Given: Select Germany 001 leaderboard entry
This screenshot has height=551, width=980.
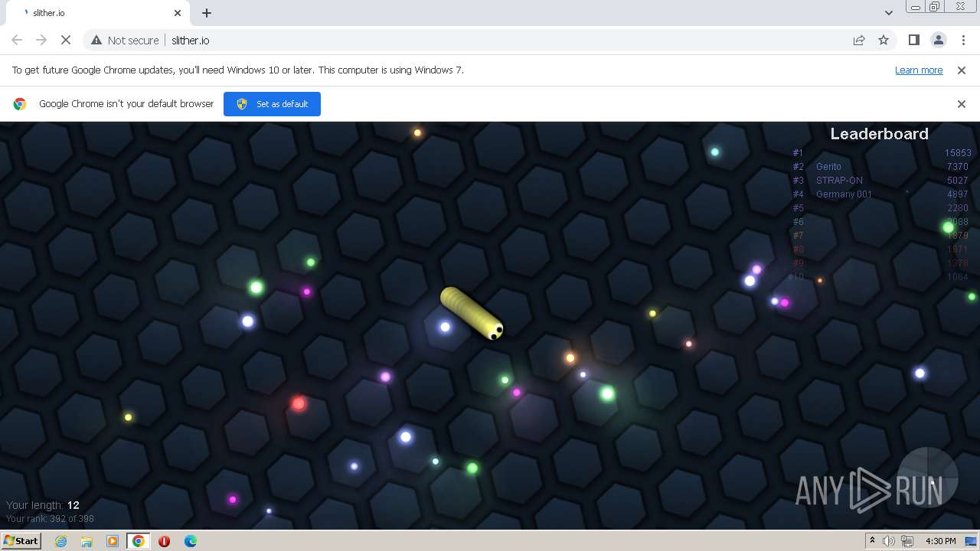Looking at the screenshot, I should (844, 194).
